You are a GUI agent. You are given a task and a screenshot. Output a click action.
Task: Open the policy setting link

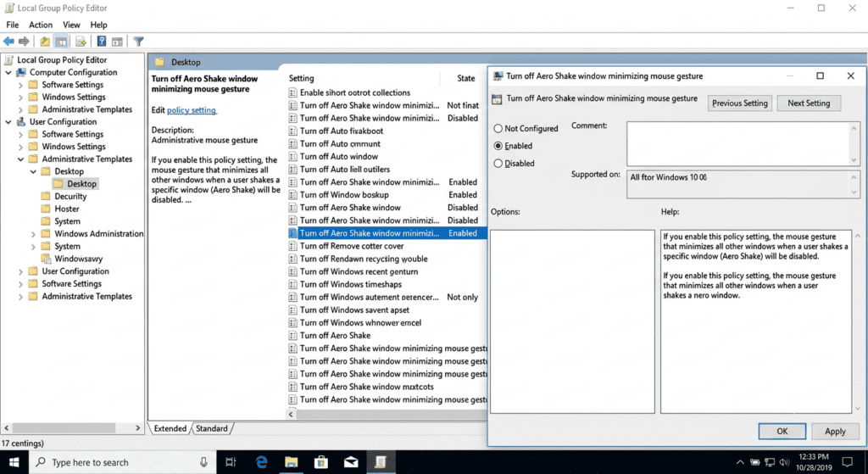(x=192, y=110)
